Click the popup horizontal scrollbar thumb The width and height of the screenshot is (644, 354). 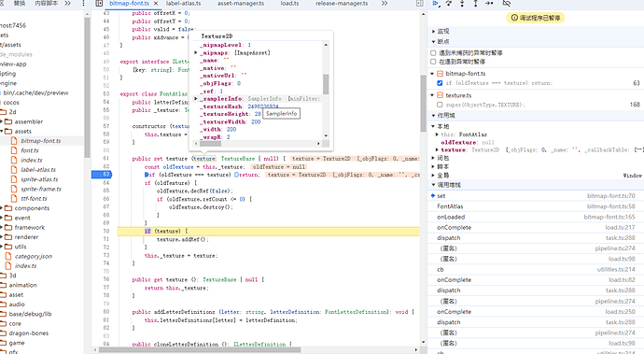coord(210,144)
